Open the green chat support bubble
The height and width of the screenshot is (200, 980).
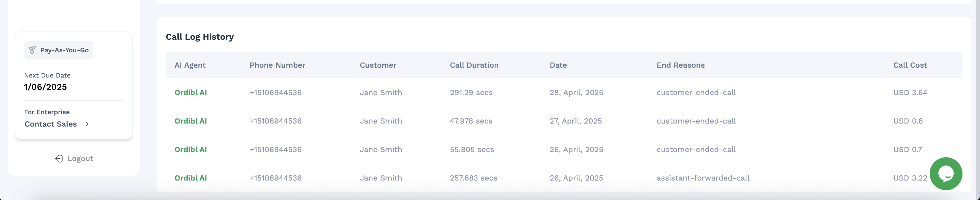(x=945, y=174)
